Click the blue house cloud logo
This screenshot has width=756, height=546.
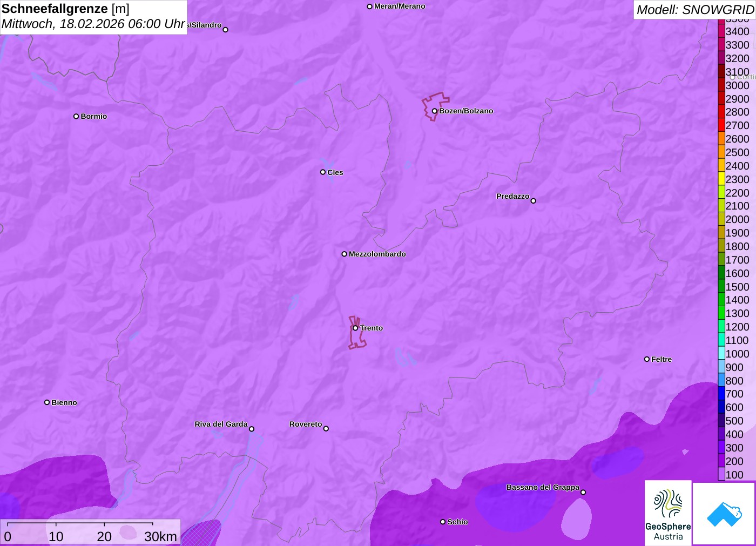click(724, 514)
